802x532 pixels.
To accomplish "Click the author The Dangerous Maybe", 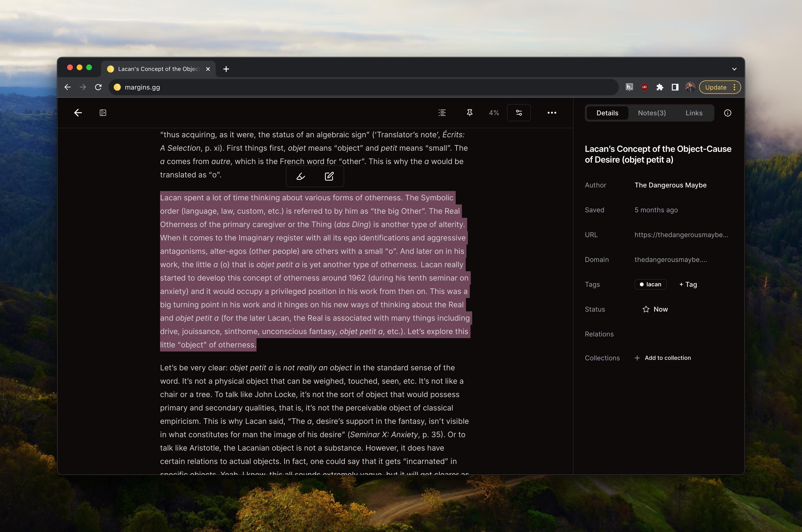I will click(670, 185).
